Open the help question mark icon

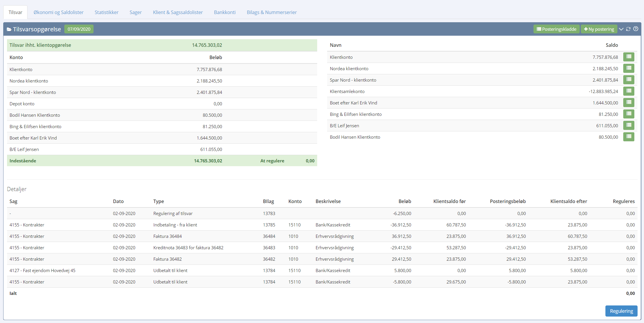636,29
